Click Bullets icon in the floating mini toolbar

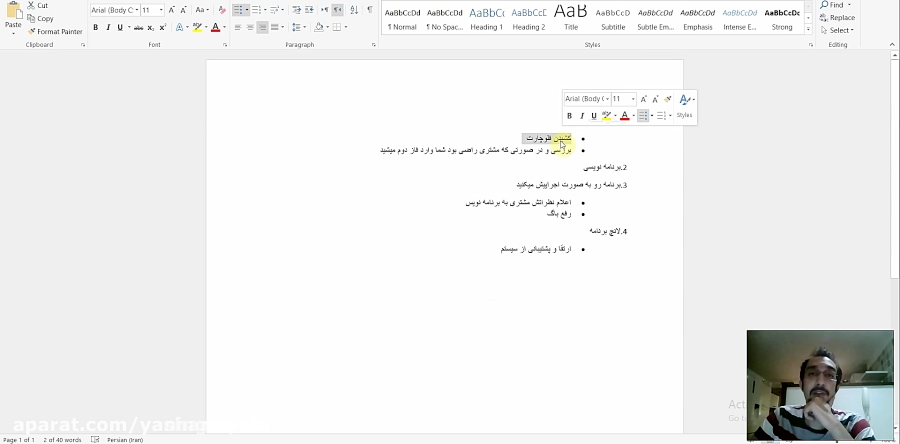pos(643,115)
